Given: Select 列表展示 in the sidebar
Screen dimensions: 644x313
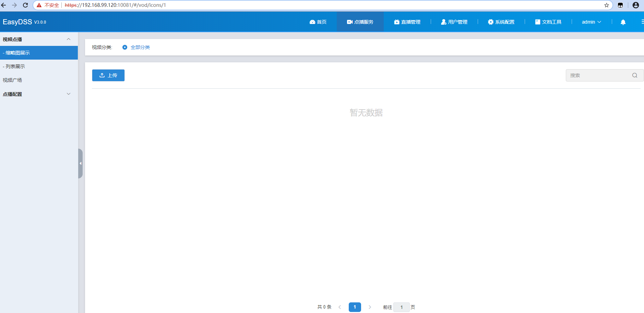Looking at the screenshot, I should point(39,66).
